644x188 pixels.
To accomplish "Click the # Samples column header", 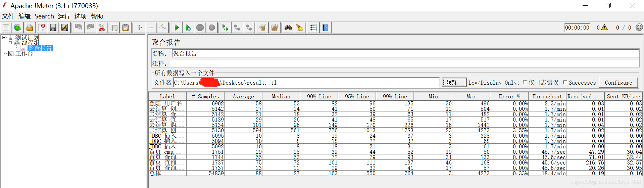I will [205, 96].
